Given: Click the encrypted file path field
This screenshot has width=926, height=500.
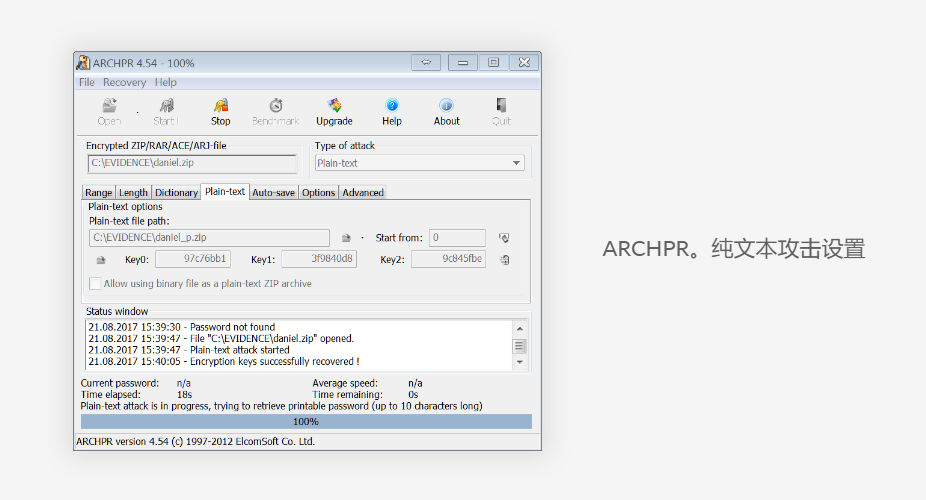Looking at the screenshot, I should [x=192, y=164].
